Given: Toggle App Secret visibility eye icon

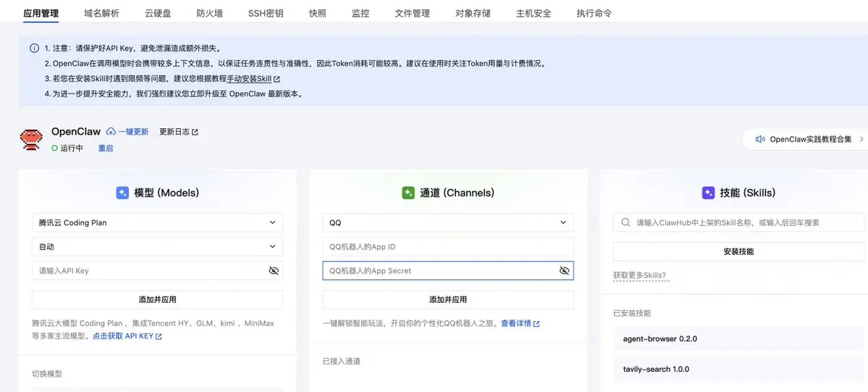Looking at the screenshot, I should pyautogui.click(x=564, y=270).
